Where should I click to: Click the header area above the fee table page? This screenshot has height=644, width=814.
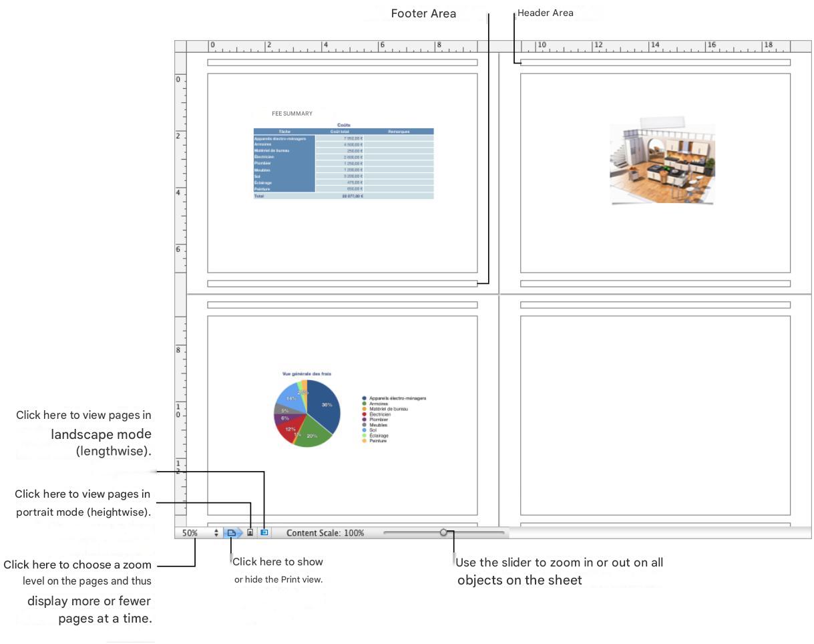[343, 63]
